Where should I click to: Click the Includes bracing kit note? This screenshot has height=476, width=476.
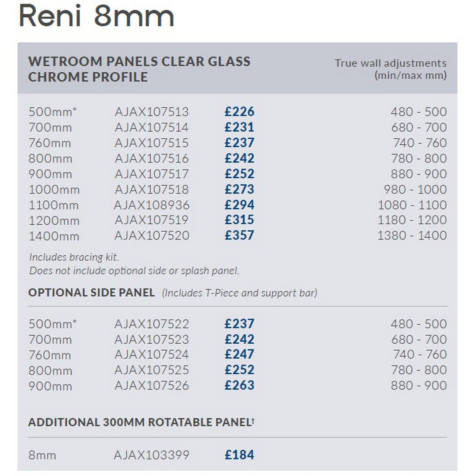coord(74,257)
